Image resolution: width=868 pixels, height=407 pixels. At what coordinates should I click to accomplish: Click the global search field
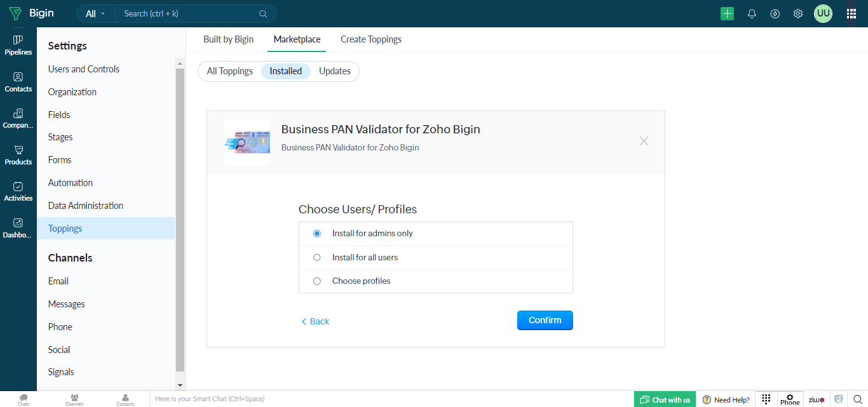pyautogui.click(x=189, y=13)
